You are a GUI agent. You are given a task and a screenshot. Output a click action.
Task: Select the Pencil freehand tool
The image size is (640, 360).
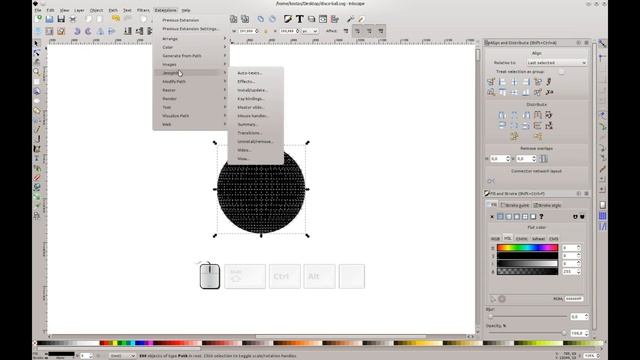coord(37,130)
